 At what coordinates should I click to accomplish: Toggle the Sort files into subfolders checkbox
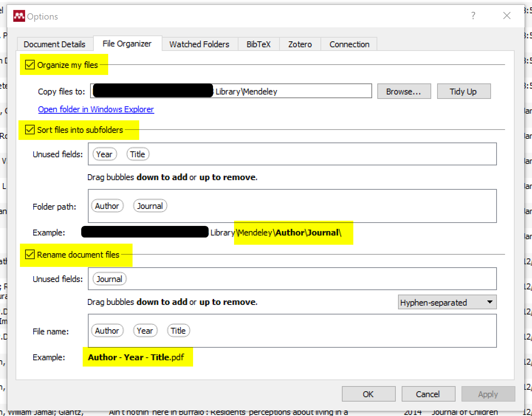[30, 130]
